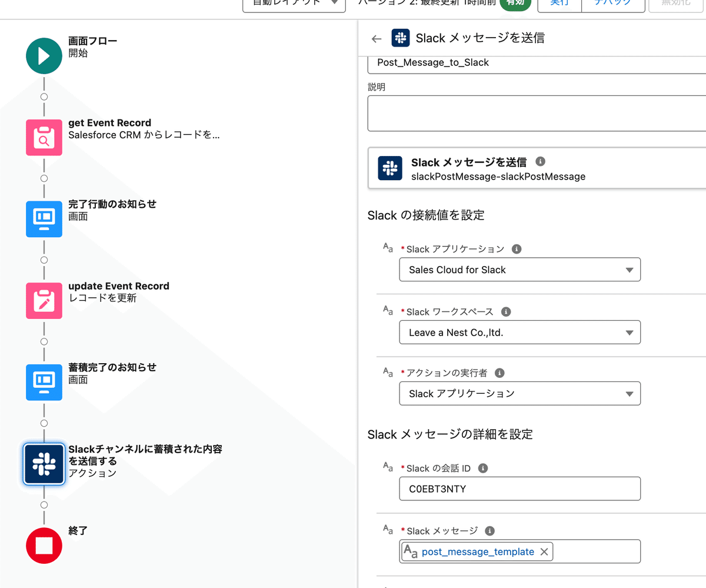This screenshot has height=588, width=706.
Task: Click the Aa type icon beside アクションの実行者
Action: tap(387, 371)
